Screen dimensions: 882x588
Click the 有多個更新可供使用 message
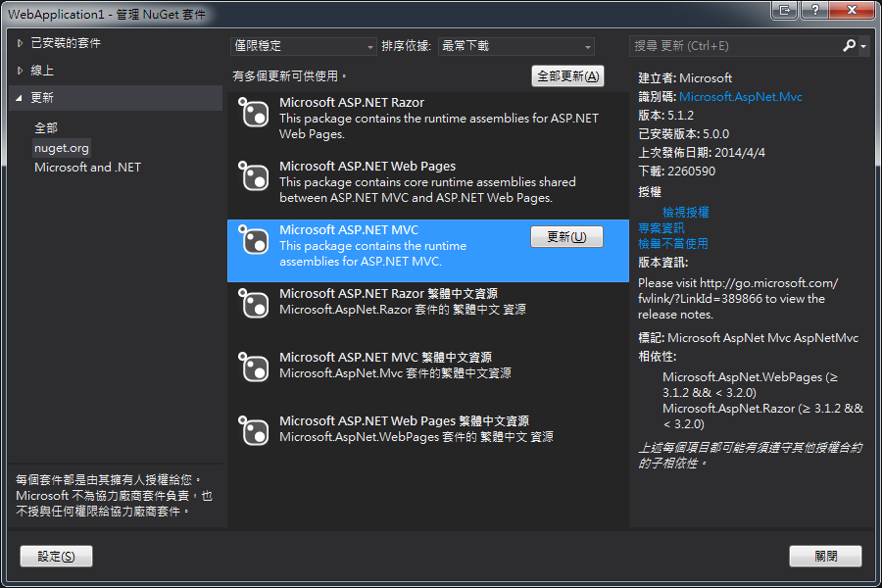[x=290, y=76]
